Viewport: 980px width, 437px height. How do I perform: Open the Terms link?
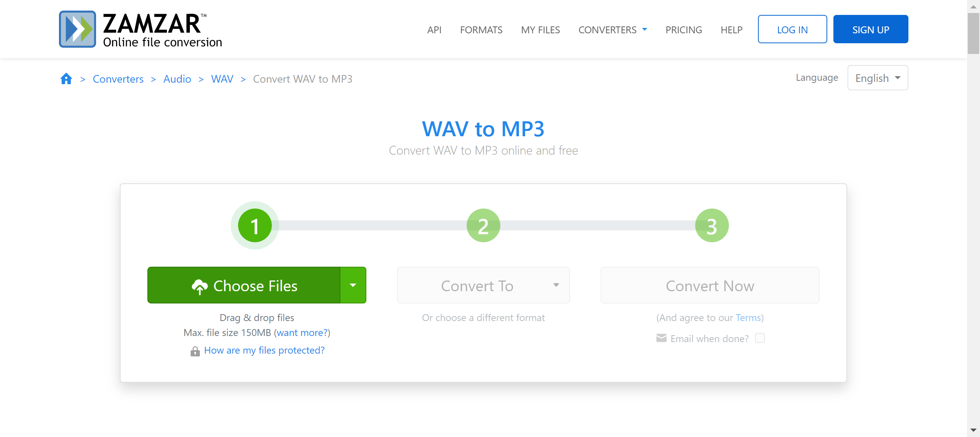point(748,318)
